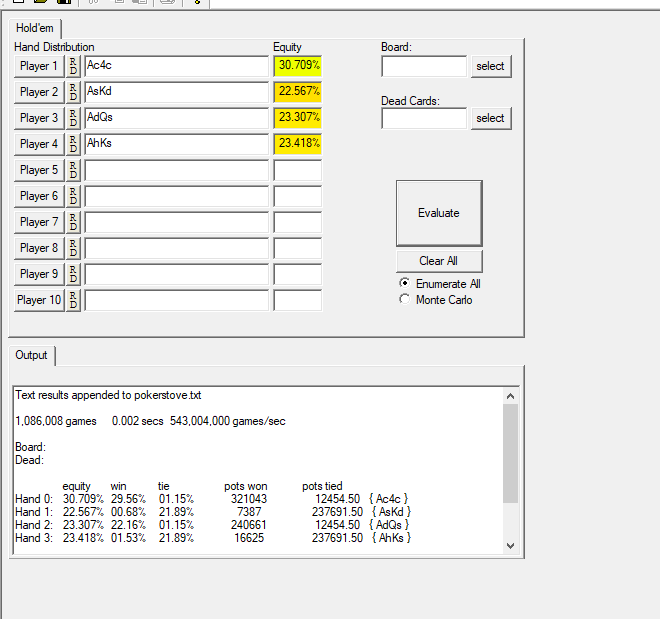Click the Player 9 button
This screenshot has width=660, height=619.
click(39, 274)
